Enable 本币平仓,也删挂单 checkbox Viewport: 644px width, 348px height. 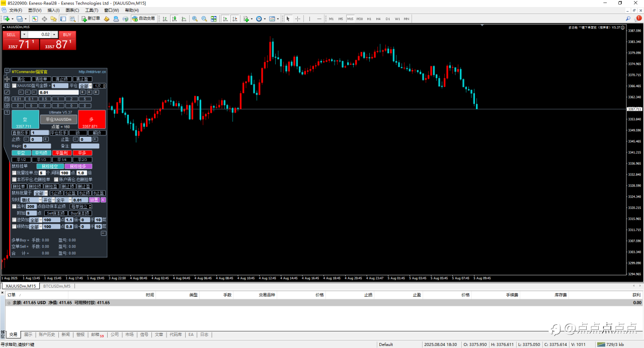[x=14, y=180]
